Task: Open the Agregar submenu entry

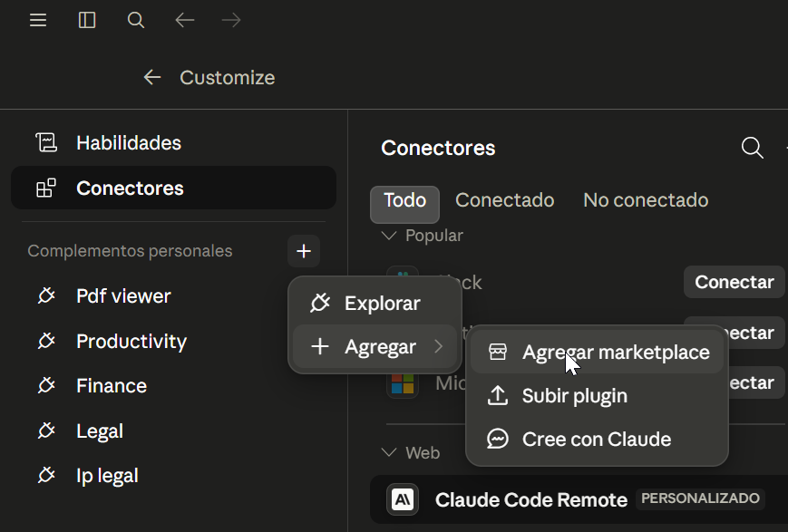Action: (x=375, y=346)
